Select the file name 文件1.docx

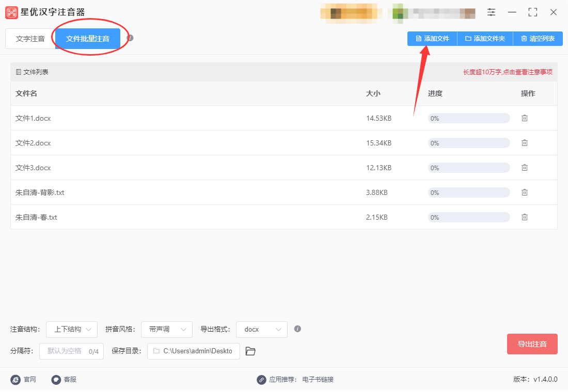click(x=33, y=118)
